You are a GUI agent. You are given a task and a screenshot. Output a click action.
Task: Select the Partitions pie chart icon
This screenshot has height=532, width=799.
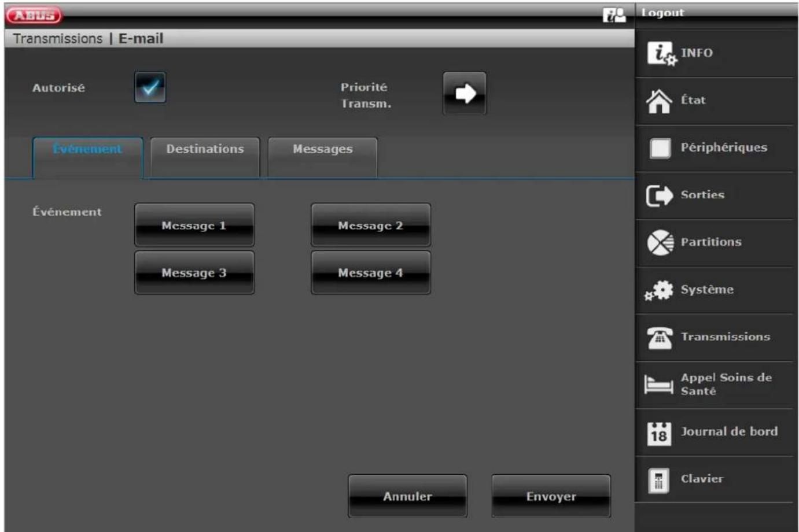click(660, 243)
